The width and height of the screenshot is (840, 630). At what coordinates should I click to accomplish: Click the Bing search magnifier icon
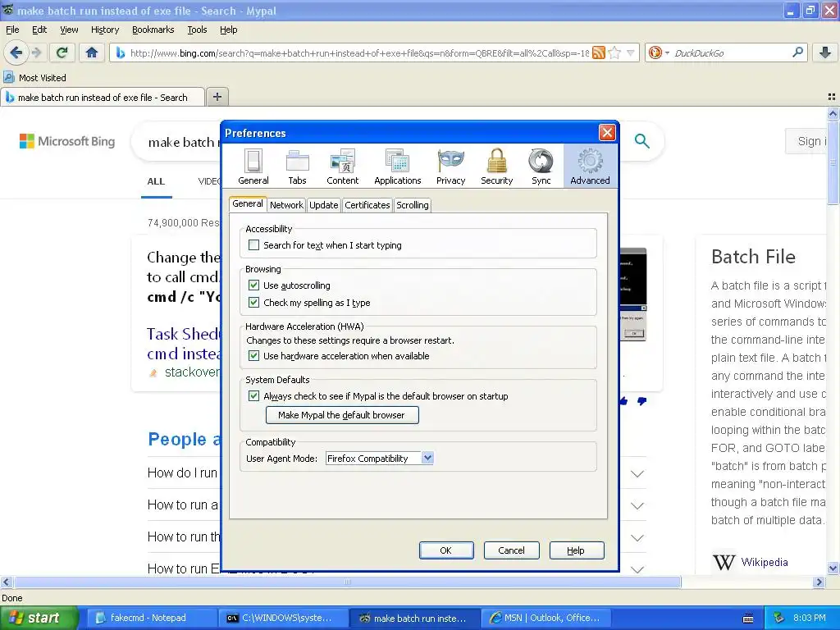641,141
